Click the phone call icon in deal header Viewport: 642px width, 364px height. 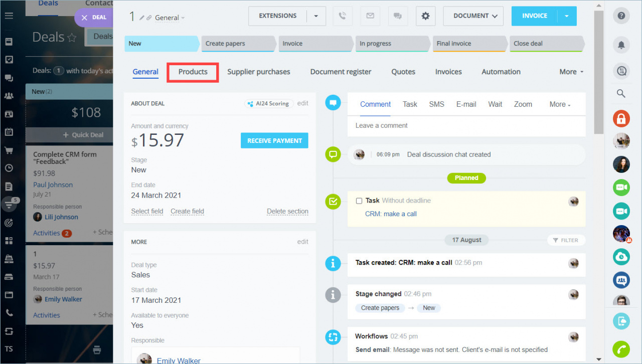(x=343, y=16)
